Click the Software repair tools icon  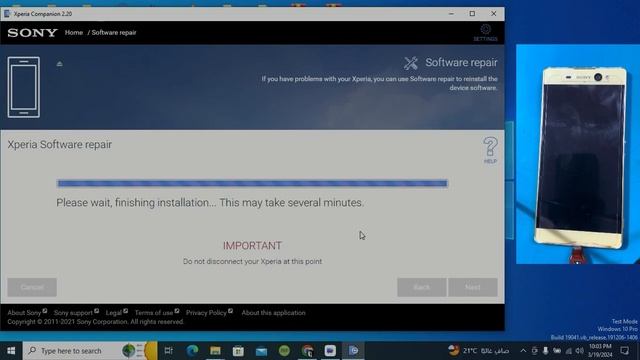pos(411,63)
